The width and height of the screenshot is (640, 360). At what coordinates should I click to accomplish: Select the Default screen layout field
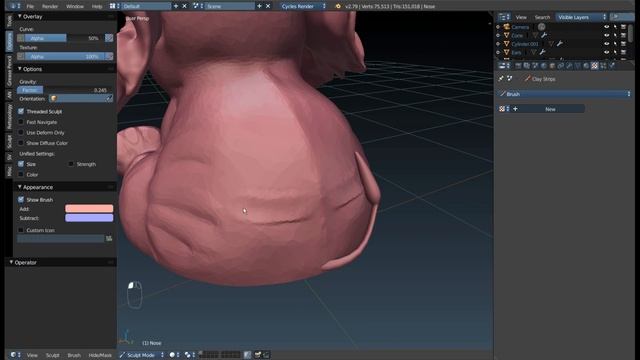coord(146,6)
